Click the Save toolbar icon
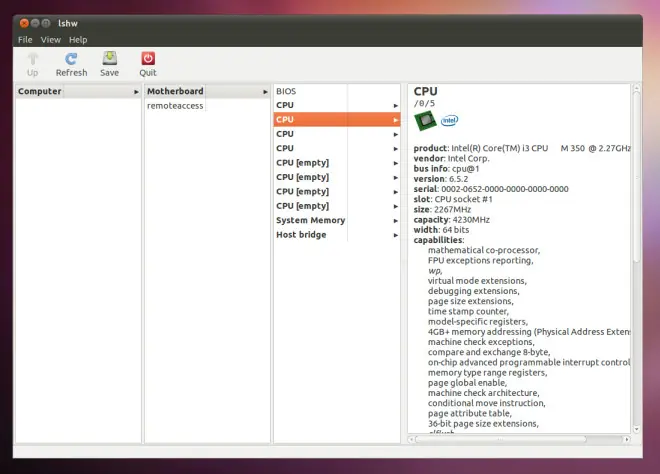This screenshot has width=660, height=474. click(x=109, y=59)
